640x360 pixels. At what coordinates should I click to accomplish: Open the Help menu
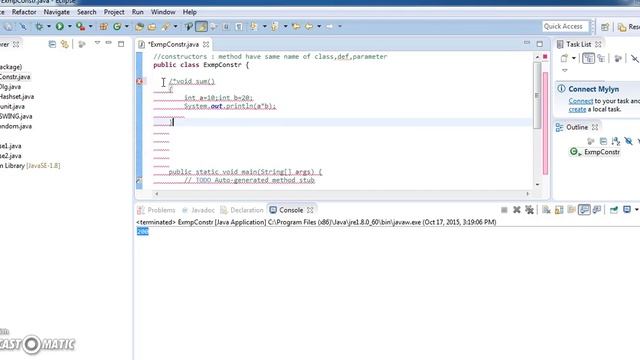coord(189,12)
